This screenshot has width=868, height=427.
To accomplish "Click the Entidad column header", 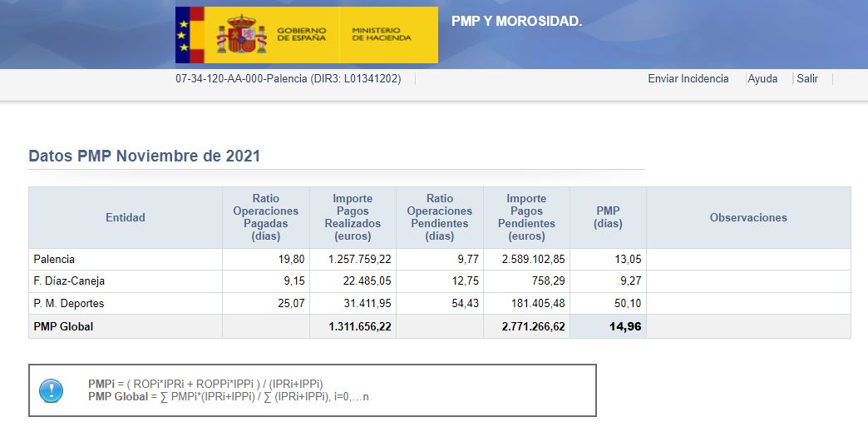I will coord(126,218).
